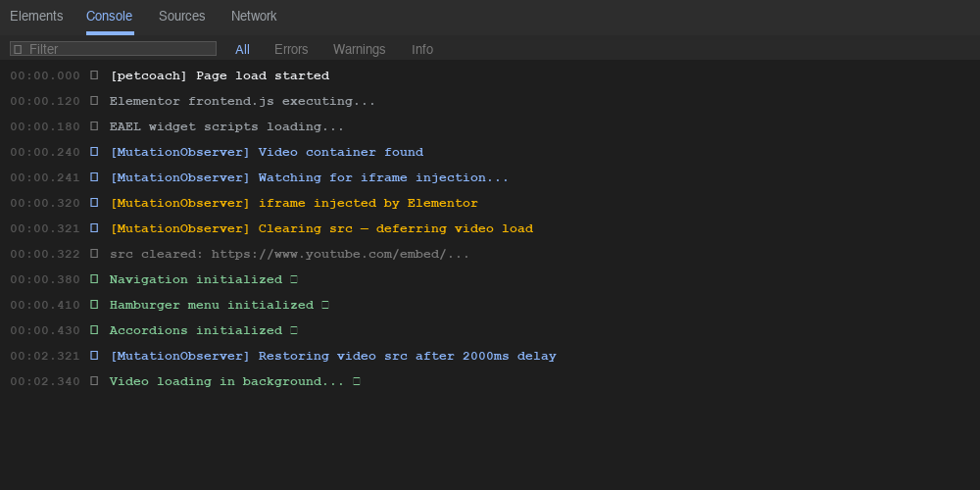
Task: Select 'iframe injected by Elementor' log message
Action: pyautogui.click(x=368, y=204)
